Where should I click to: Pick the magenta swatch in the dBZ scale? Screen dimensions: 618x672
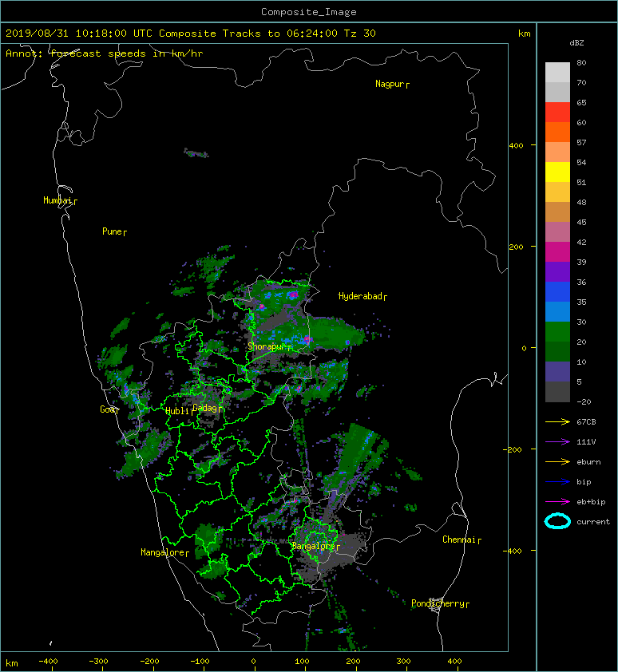(557, 251)
